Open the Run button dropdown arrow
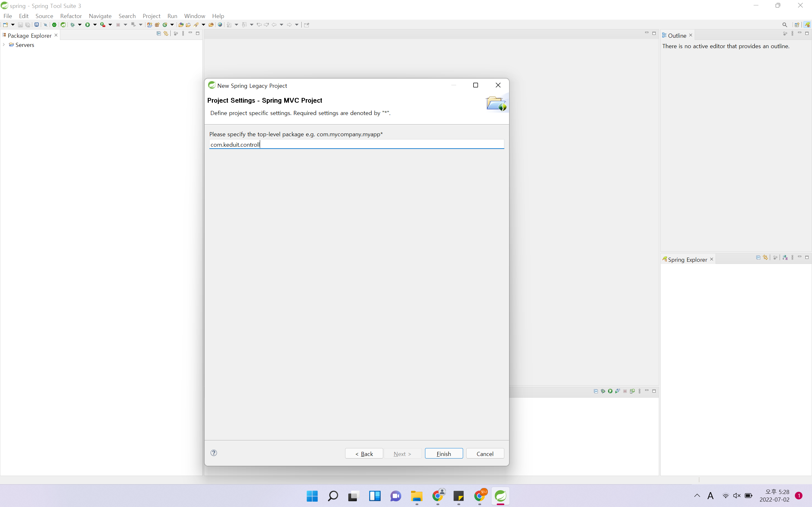 click(x=95, y=25)
